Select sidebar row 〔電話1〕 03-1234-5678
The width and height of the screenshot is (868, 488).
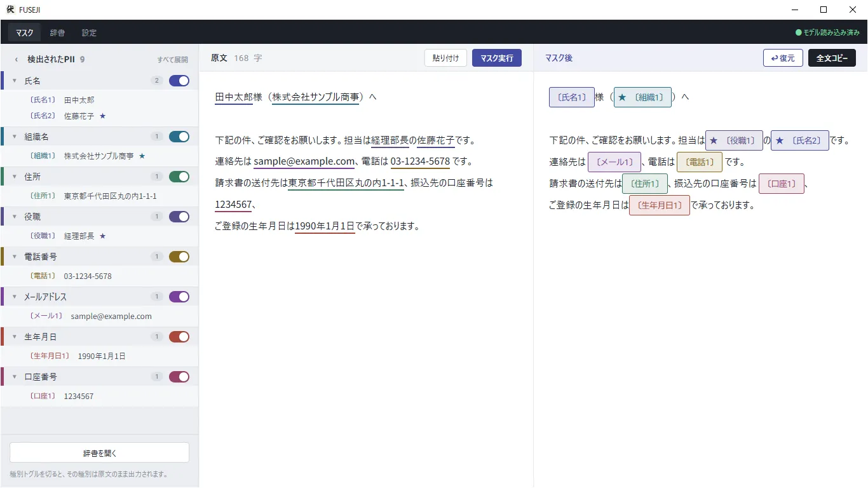tap(100, 276)
